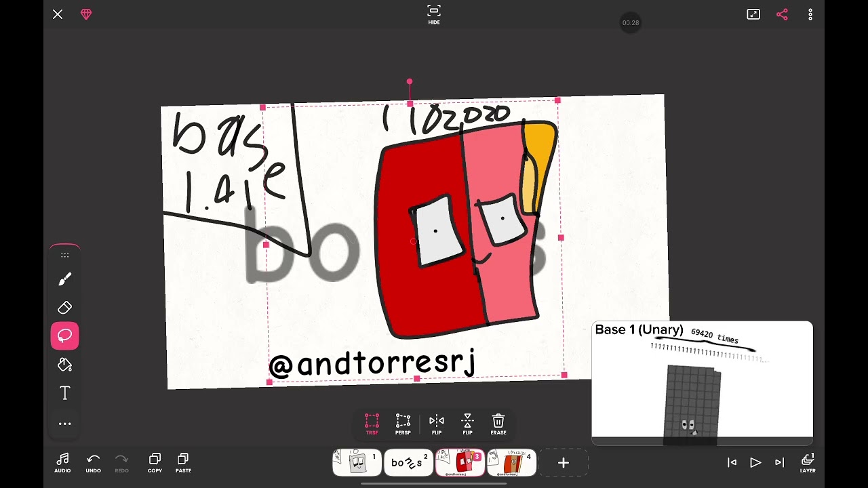868x488 pixels.
Task: Toggle fullscreen canvas view
Action: (753, 14)
